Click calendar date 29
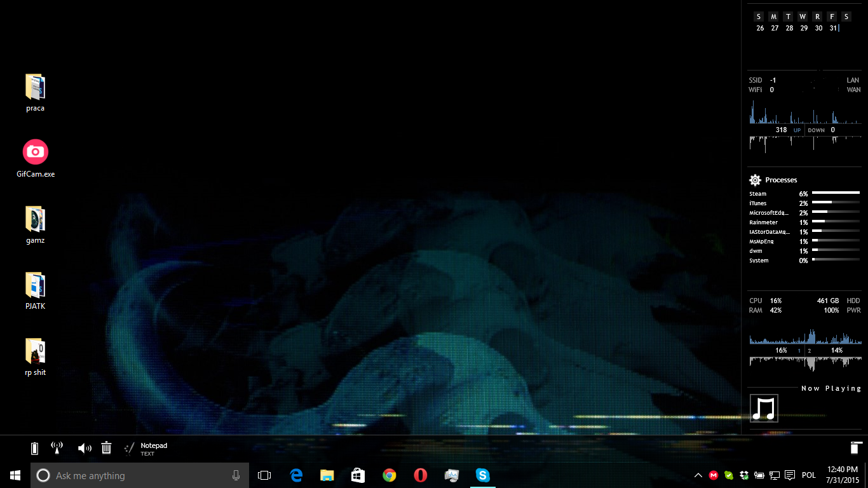868x488 pixels. coord(804,28)
